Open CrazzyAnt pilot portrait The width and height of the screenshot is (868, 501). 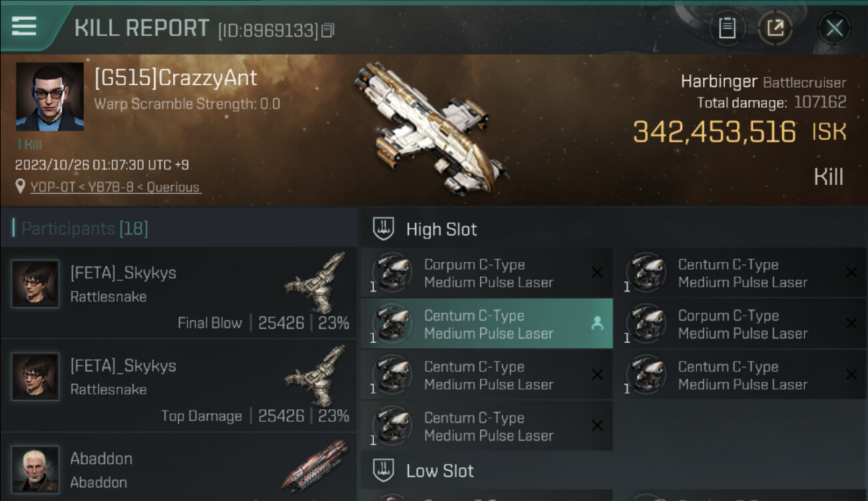[x=50, y=97]
